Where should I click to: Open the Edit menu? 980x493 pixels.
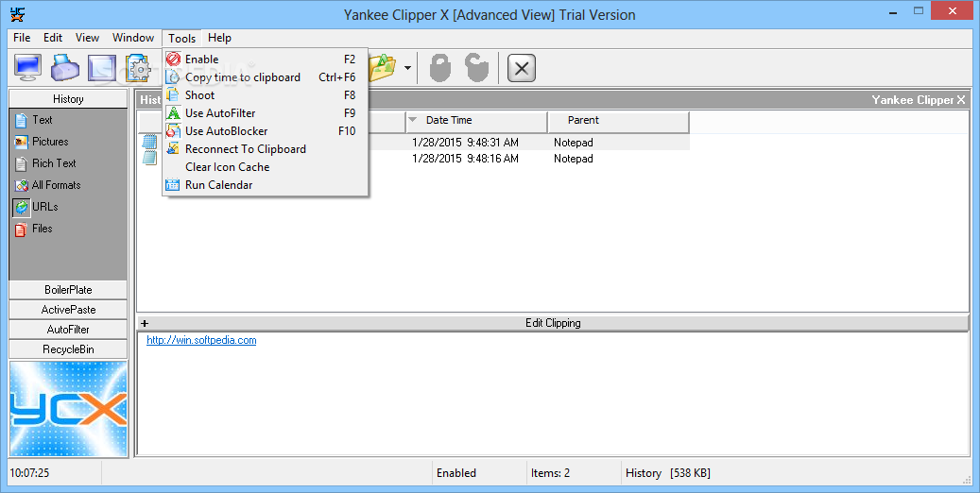coord(53,38)
